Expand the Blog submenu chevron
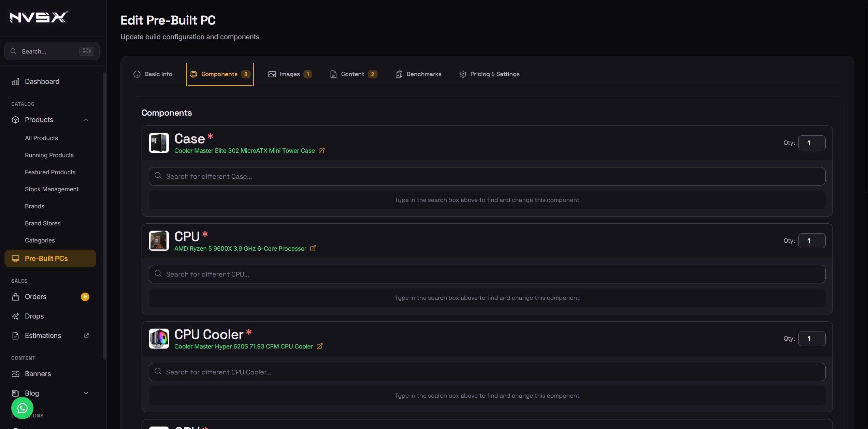 click(x=86, y=393)
